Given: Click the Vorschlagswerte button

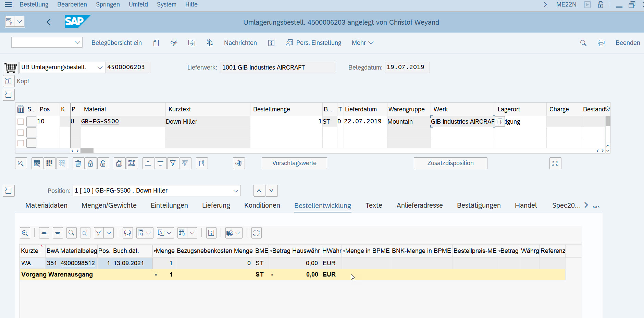Looking at the screenshot, I should (x=294, y=163).
